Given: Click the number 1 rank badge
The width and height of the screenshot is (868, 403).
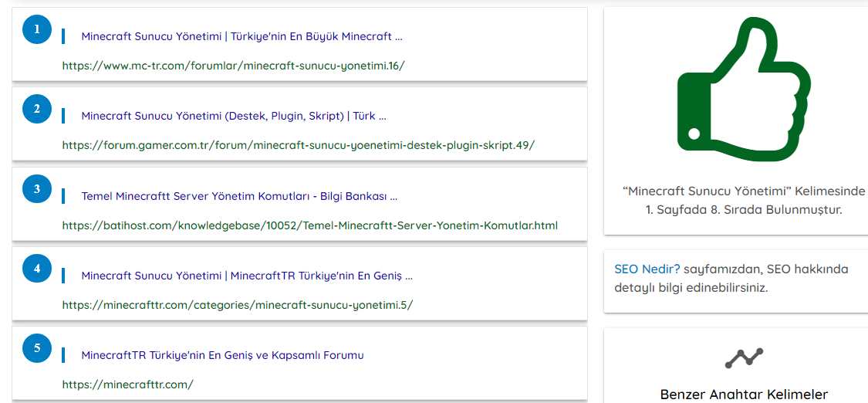Looking at the screenshot, I should coord(36,29).
